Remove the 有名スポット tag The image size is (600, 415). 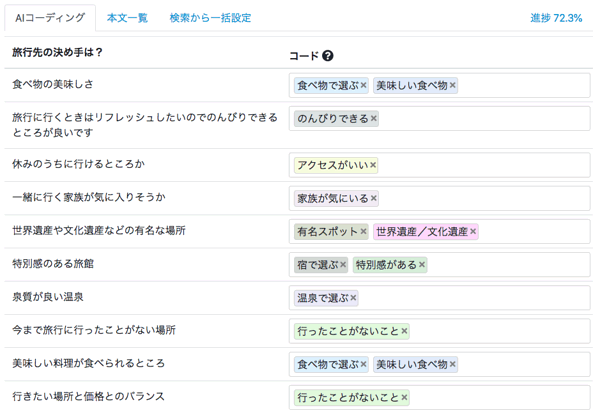364,231
